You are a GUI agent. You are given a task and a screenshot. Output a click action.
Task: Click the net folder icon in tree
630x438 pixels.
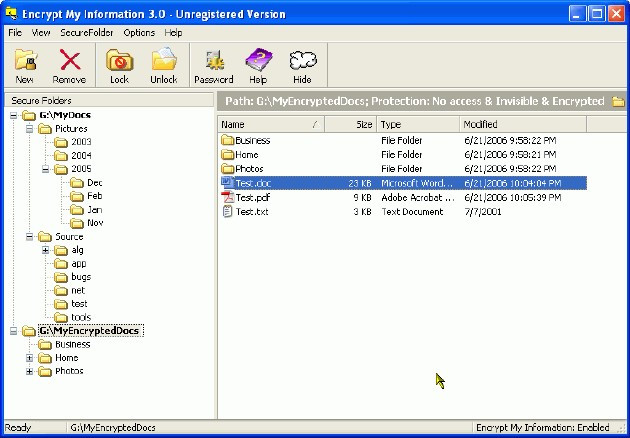pyautogui.click(x=61, y=291)
